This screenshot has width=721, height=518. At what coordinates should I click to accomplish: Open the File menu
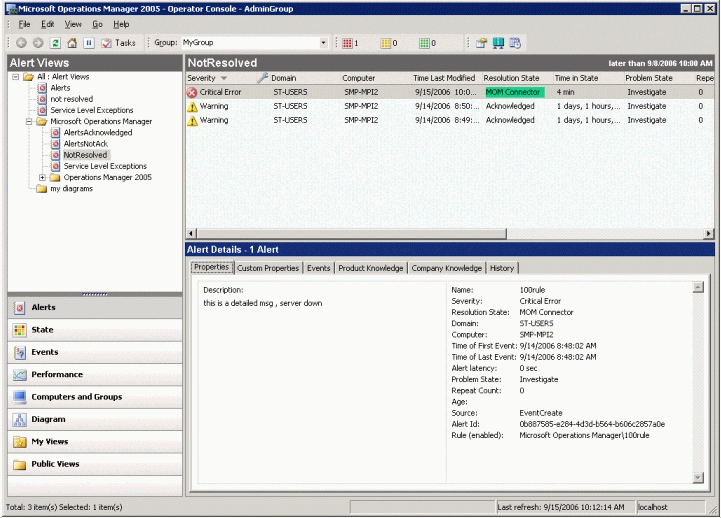coord(24,24)
